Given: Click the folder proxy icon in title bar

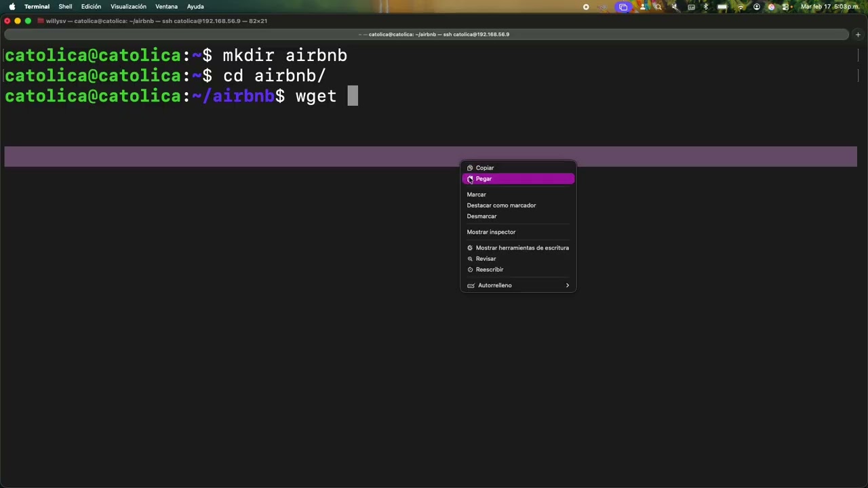Looking at the screenshot, I should point(41,21).
